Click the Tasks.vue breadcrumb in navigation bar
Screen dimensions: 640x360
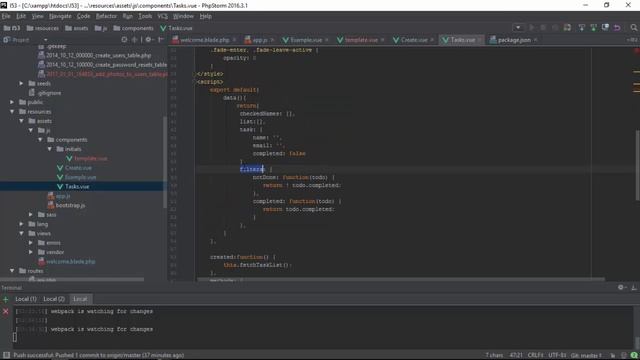point(176,28)
